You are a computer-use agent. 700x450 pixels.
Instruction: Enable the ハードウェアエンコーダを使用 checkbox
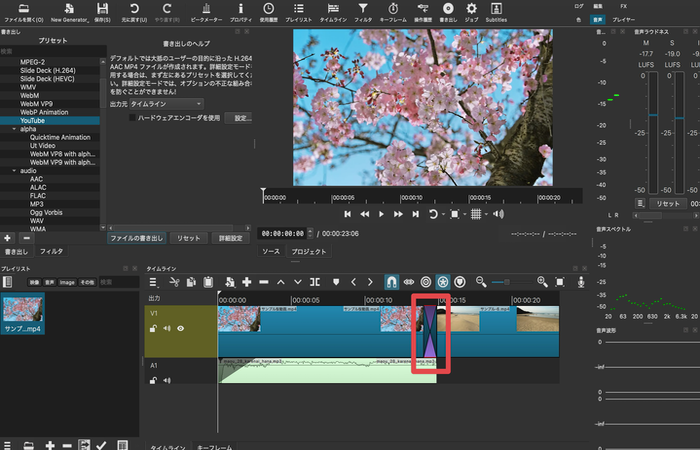pos(133,118)
